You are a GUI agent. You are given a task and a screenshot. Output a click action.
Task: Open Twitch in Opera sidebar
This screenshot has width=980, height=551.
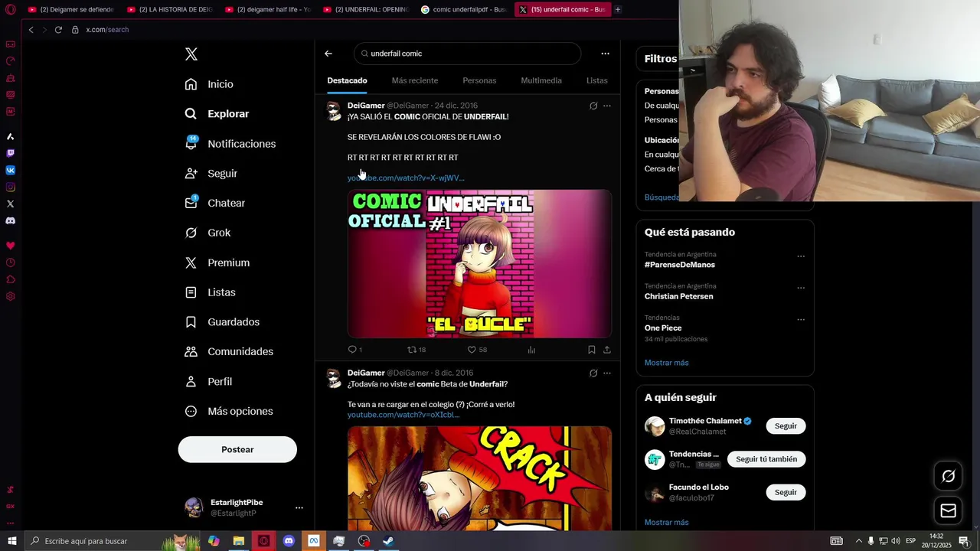pos(11,153)
